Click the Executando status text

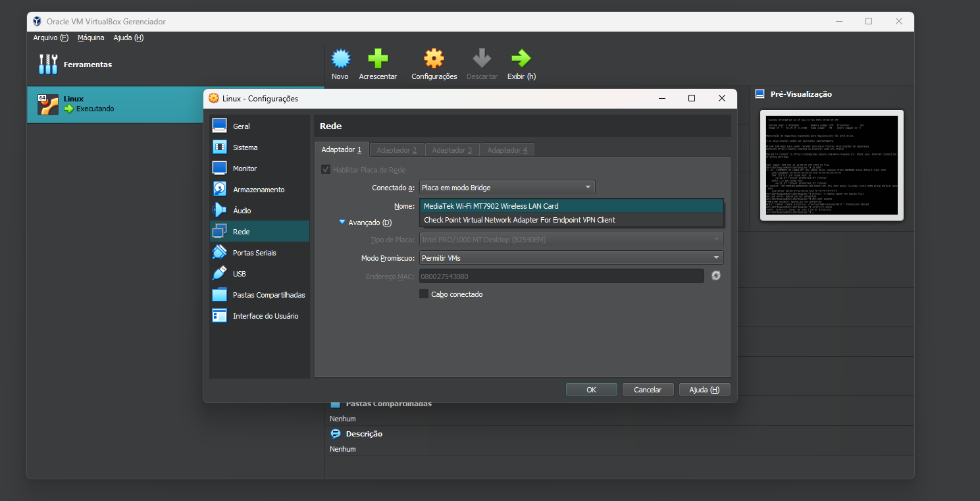(95, 109)
